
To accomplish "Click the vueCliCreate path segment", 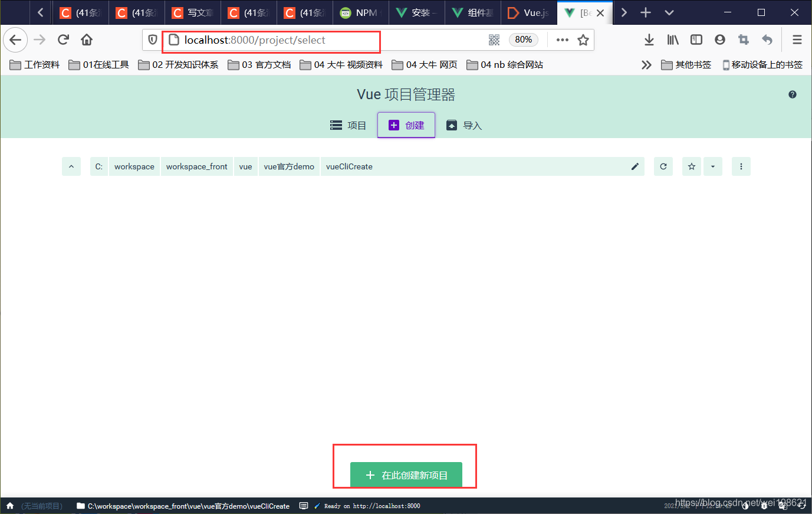I will tap(349, 166).
